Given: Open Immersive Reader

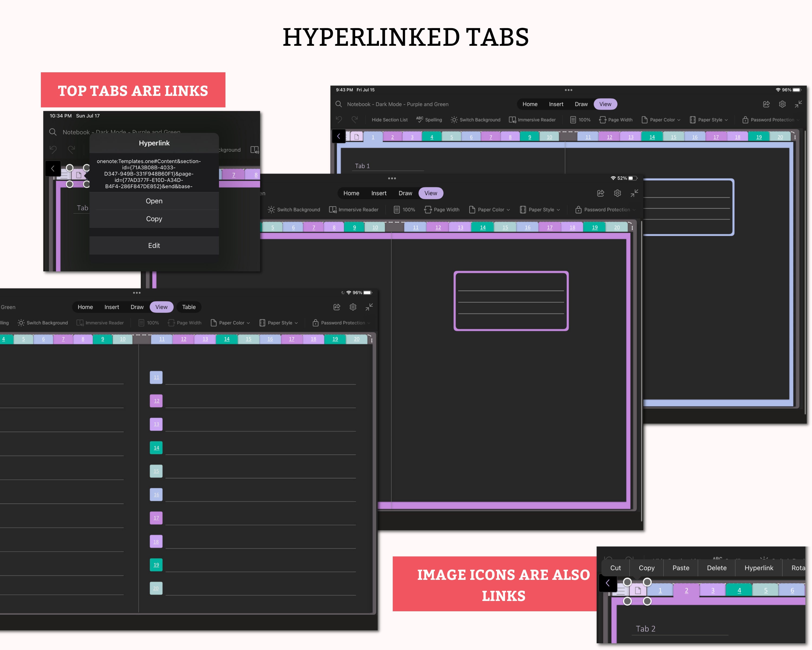Looking at the screenshot, I should coord(533,119).
